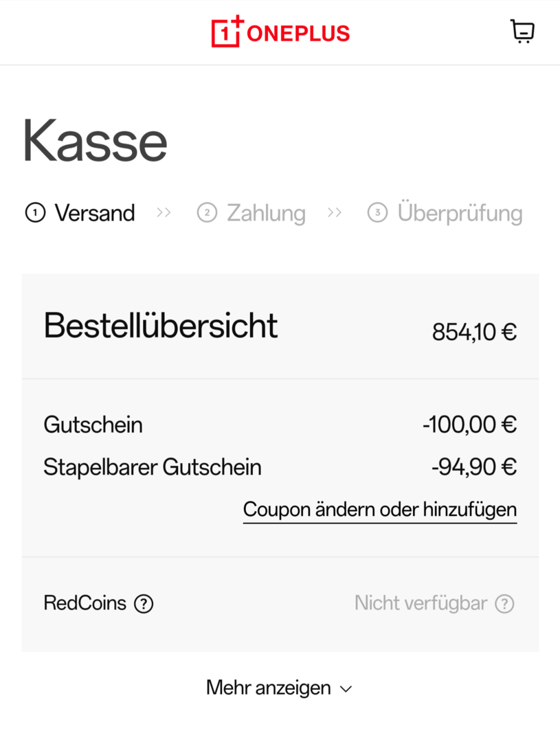Click the RedCoins label
The image size is (560, 742).
85,603
